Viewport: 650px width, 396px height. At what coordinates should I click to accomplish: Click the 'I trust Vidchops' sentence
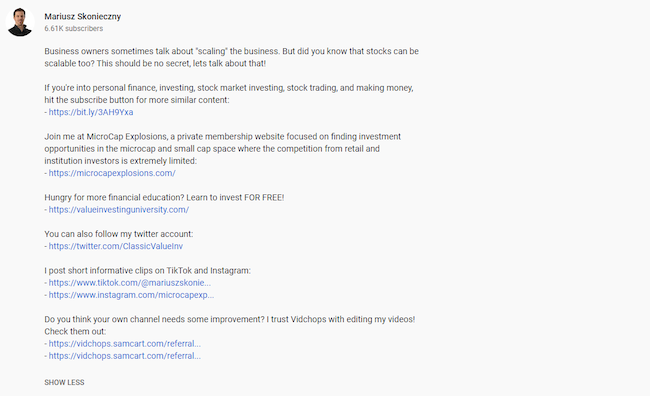point(341,319)
